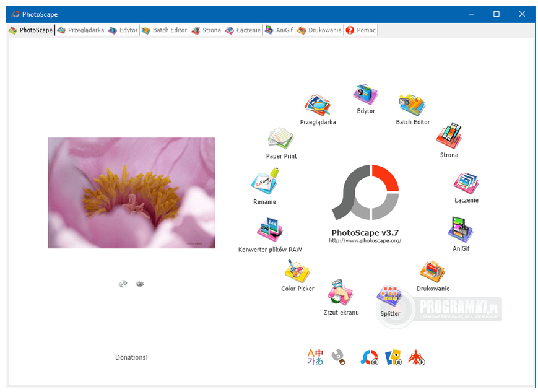
Task: Open settings via the gray wrench icon
Action: click(x=338, y=357)
